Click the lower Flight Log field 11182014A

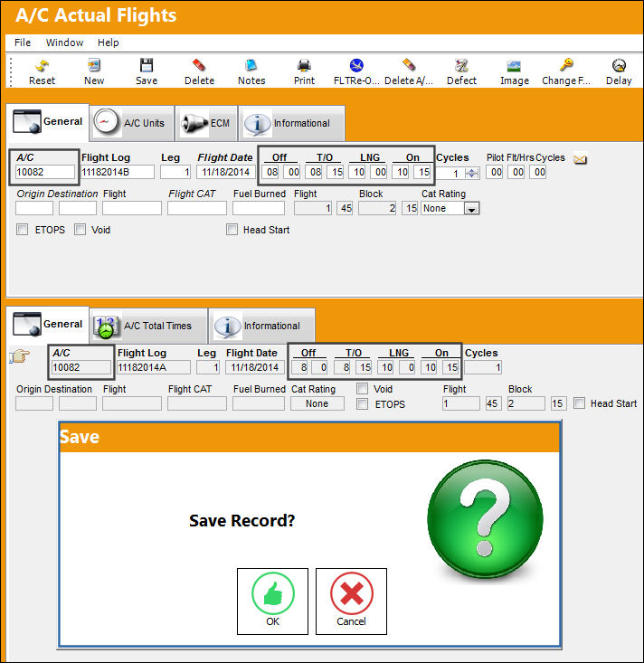(x=154, y=367)
